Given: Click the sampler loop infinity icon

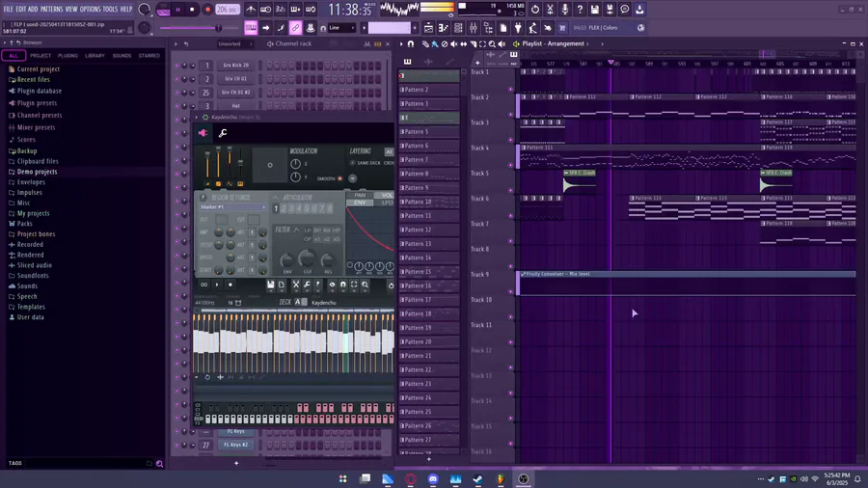Looking at the screenshot, I should point(203,285).
